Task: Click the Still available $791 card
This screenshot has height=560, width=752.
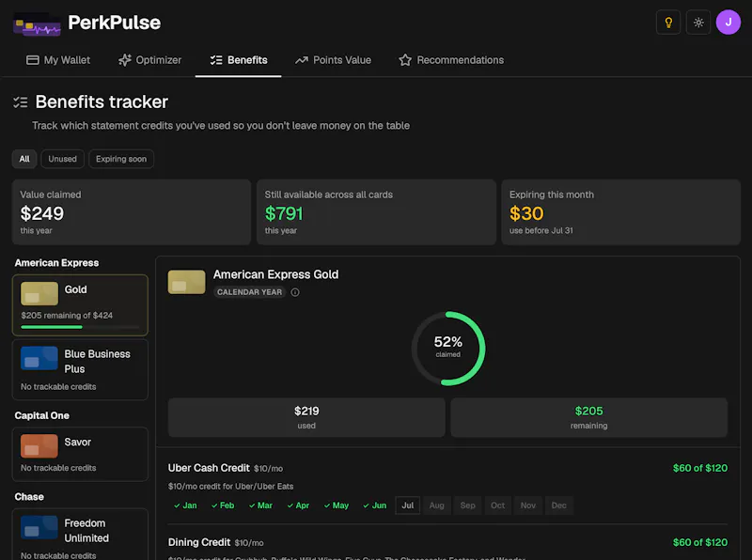Action: pyautogui.click(x=376, y=212)
